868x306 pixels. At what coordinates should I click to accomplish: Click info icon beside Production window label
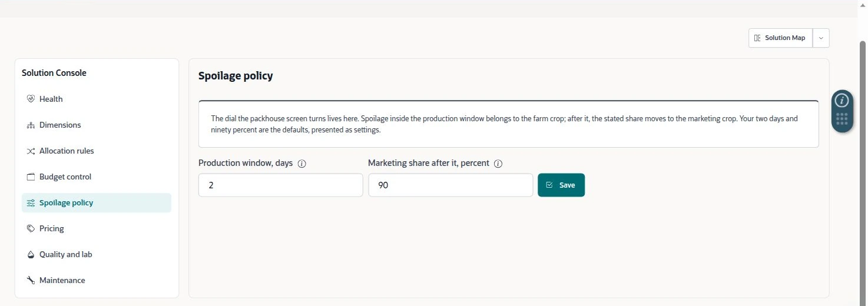302,164
